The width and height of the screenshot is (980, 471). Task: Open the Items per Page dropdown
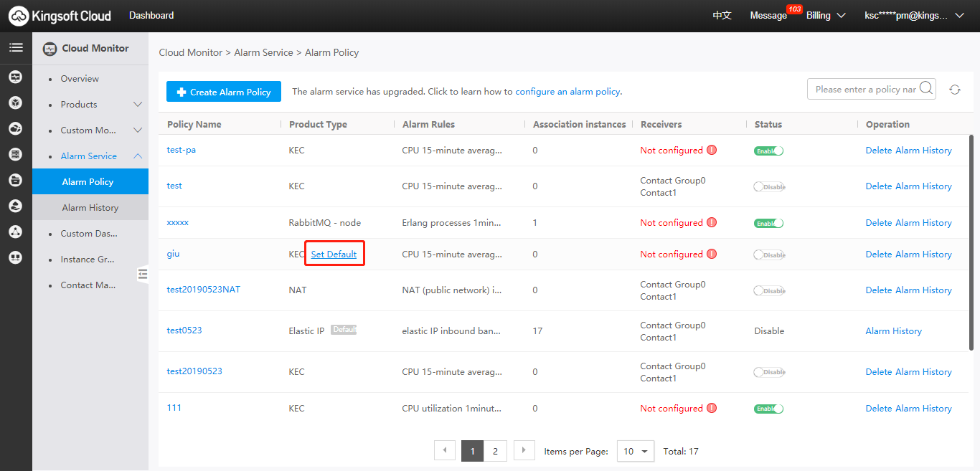tap(635, 451)
